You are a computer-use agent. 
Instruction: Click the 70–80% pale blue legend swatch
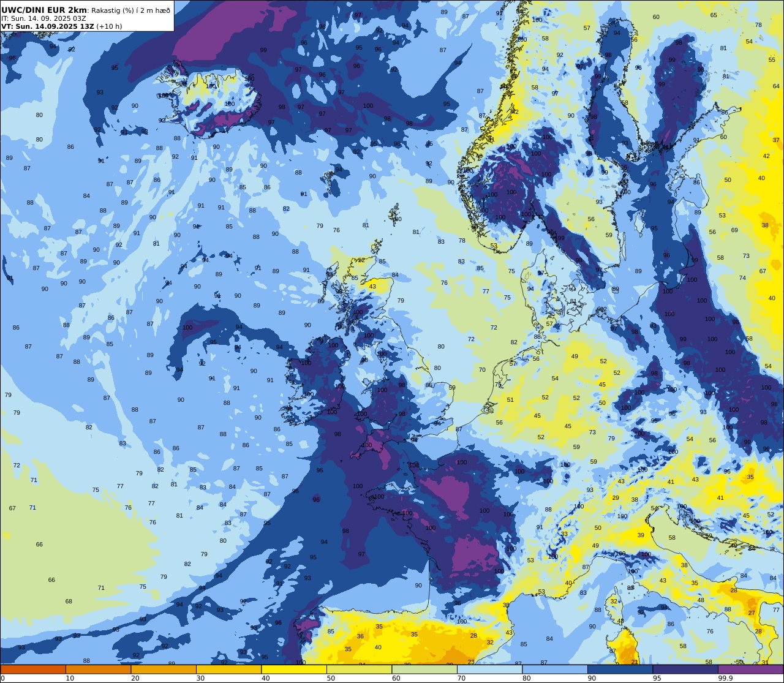tap(489, 670)
